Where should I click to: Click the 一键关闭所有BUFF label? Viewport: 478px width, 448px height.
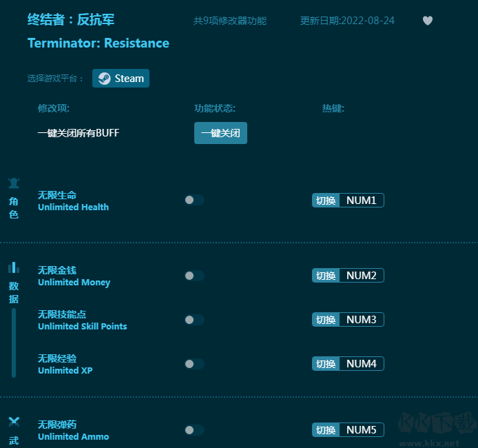[79, 133]
